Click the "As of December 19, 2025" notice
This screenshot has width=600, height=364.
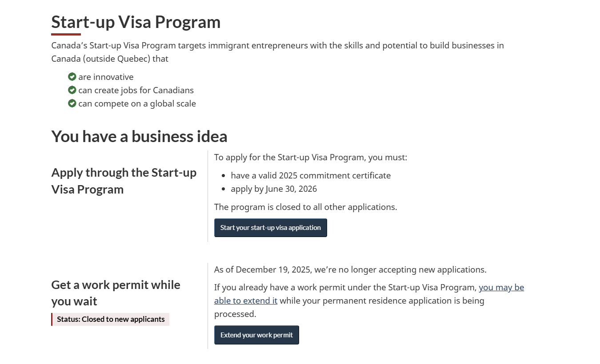click(x=350, y=269)
